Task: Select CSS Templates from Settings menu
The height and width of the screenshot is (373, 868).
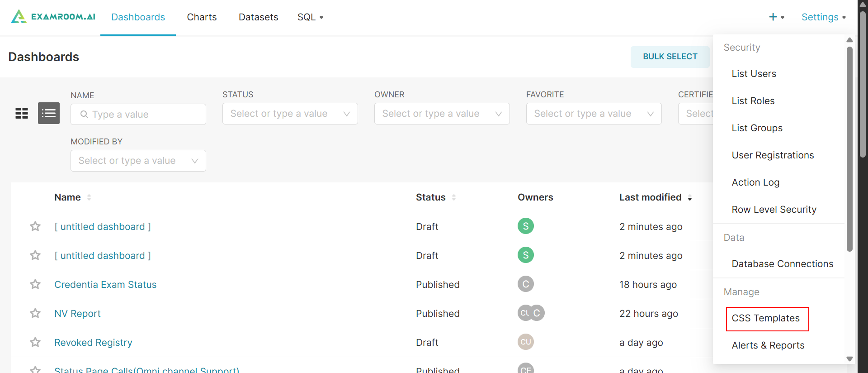Action: (x=766, y=318)
